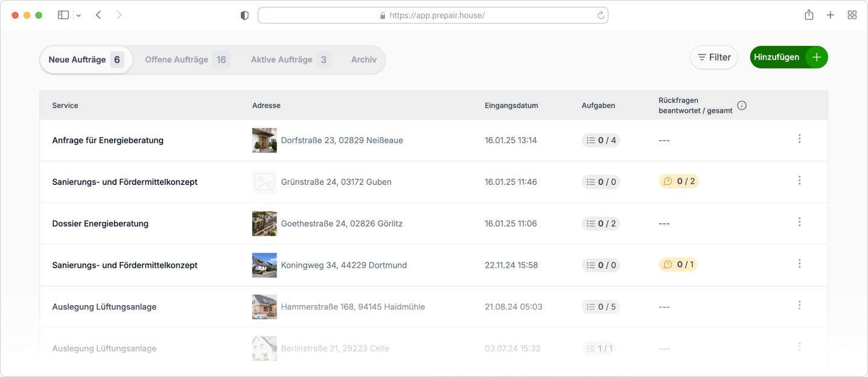Viewport: 868px width, 377px height.
Task: Click the 0 / 5 tasks badge
Action: [601, 307]
